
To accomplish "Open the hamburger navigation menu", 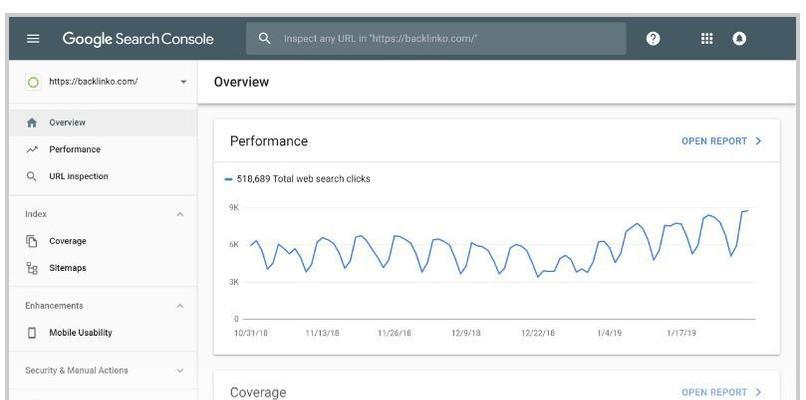I will [x=33, y=39].
